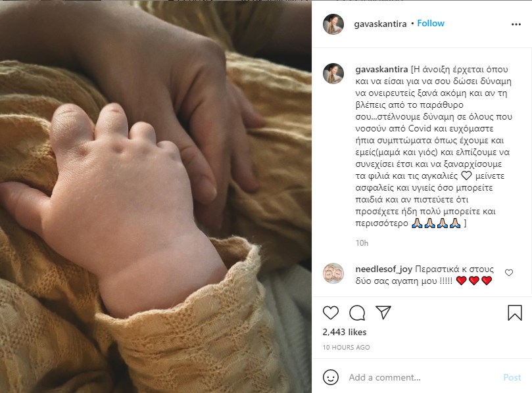
Task: Submit the comment with the Post button
Action: tap(512, 377)
